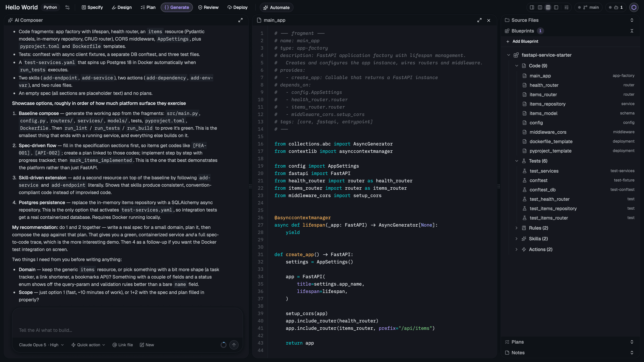644x362 pixels.
Task: Expand the main_app editor to fullscreen
Action: point(479,20)
